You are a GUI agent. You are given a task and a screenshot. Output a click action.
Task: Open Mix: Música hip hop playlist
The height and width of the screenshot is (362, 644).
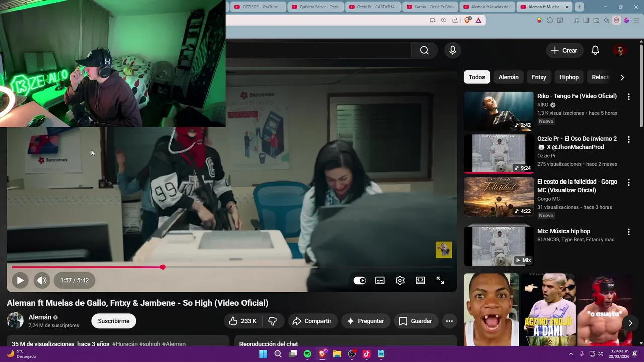499,246
